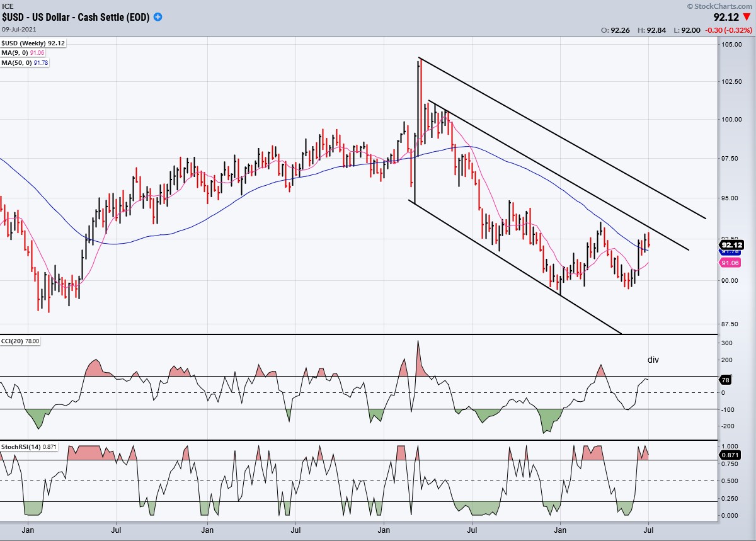Click the $USD US Dollar Cash Settle title
The image size is (756, 541).
(x=76, y=18)
